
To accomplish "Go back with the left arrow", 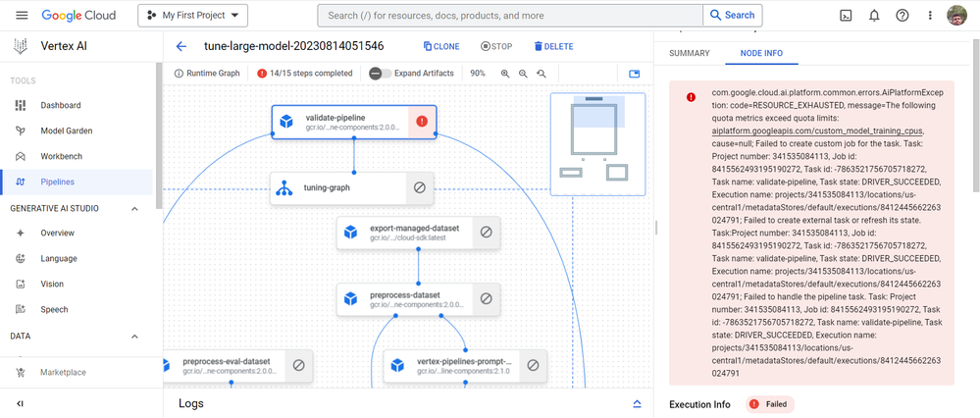I will pos(181,46).
